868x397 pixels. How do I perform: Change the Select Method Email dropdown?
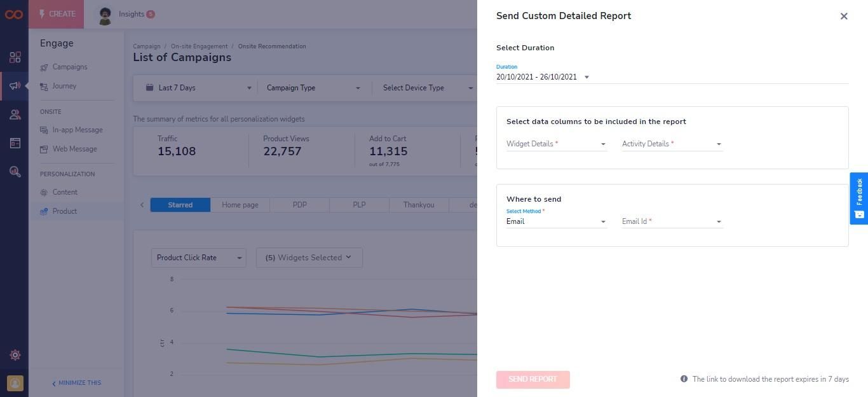coord(556,221)
